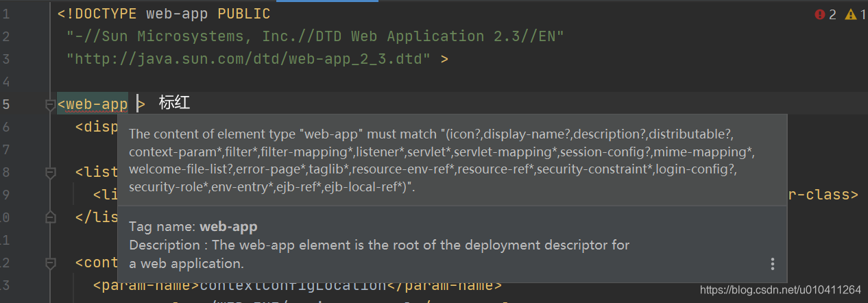Screen dimensions: 868x303
Task: Click line number 5 in the gutter
Action: coord(6,105)
